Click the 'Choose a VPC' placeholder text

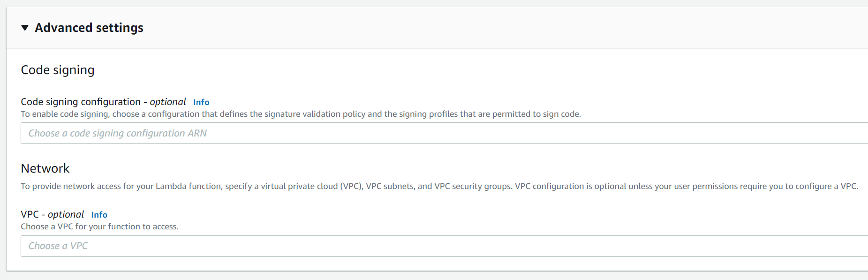click(58, 246)
